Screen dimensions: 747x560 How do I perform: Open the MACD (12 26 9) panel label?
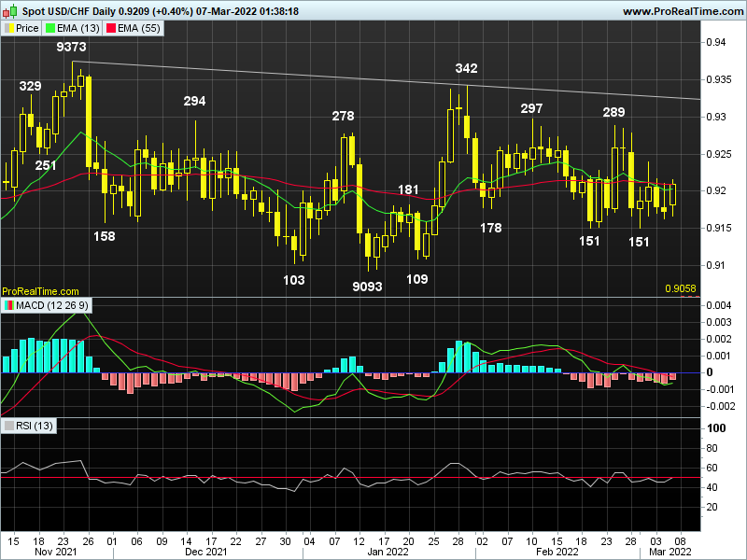46,305
